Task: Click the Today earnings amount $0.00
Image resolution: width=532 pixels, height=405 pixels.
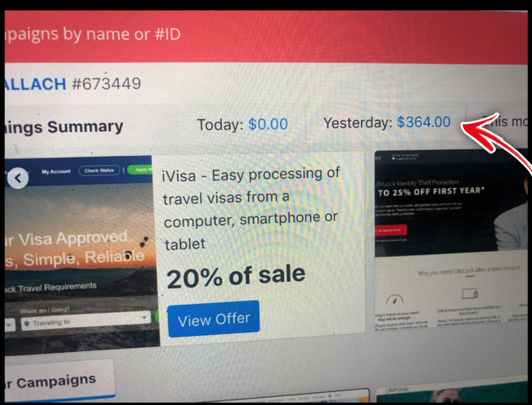Action: pos(268,124)
